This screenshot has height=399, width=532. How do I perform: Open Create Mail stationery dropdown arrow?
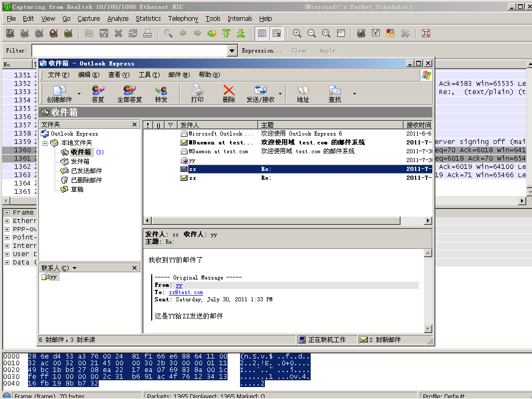tap(79, 94)
